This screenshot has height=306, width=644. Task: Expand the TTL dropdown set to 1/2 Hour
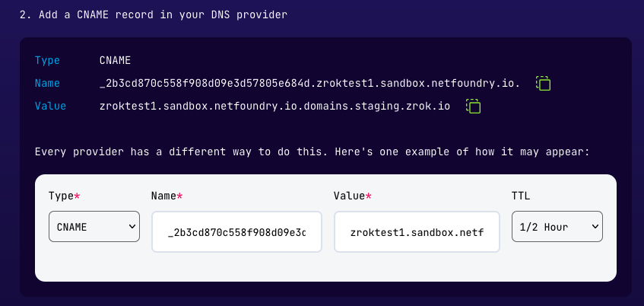coord(557,226)
